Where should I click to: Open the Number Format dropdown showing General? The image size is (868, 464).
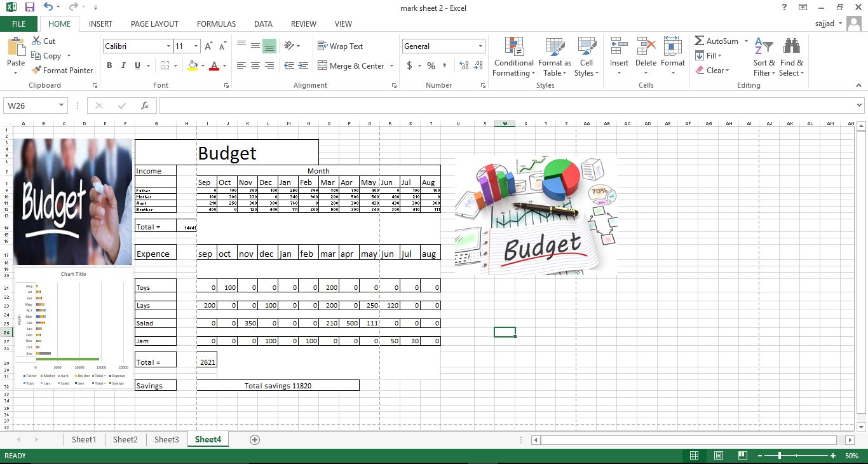click(x=443, y=45)
